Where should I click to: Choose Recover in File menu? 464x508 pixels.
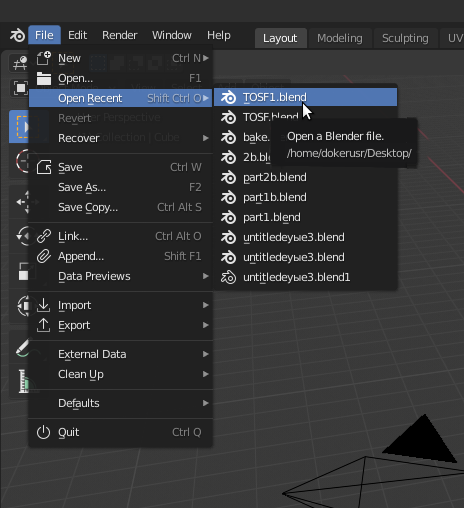point(121,138)
